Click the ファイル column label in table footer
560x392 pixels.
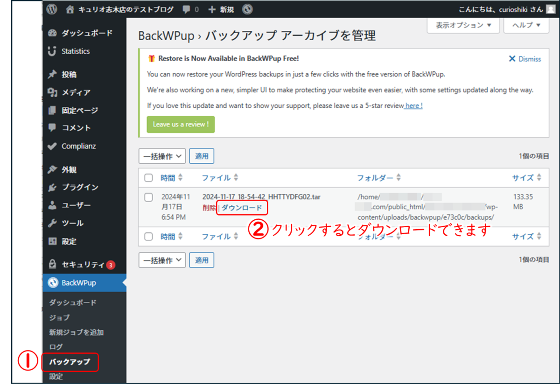pos(216,237)
